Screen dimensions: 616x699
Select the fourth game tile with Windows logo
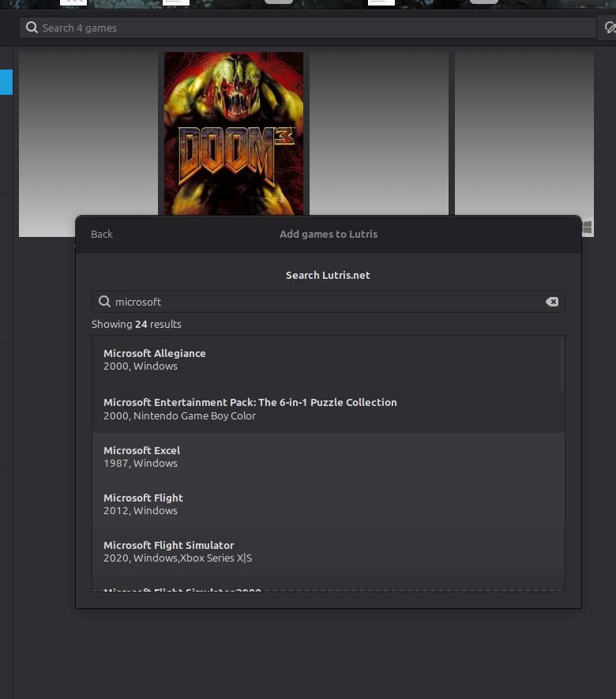tap(524, 133)
